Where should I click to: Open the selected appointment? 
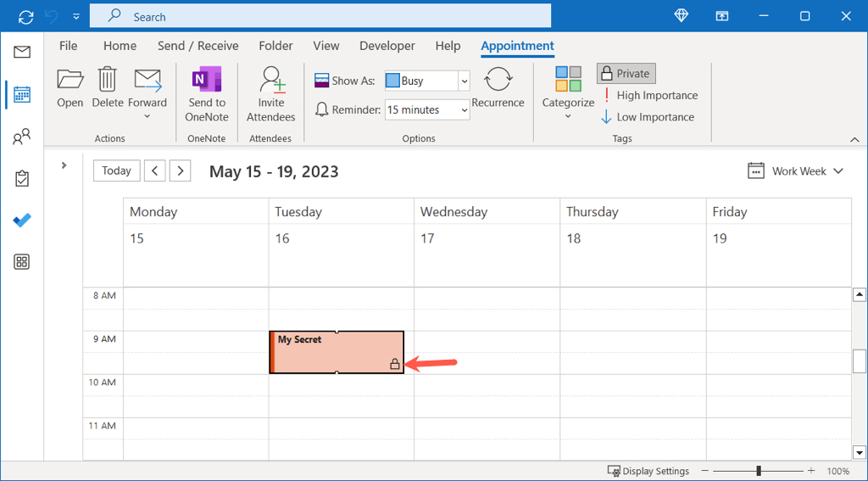[70, 87]
